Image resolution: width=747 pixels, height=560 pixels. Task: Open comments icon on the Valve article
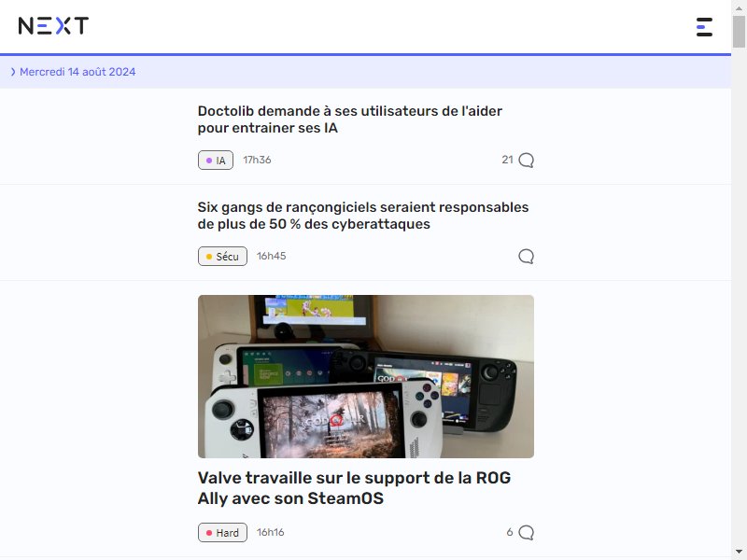coord(526,532)
